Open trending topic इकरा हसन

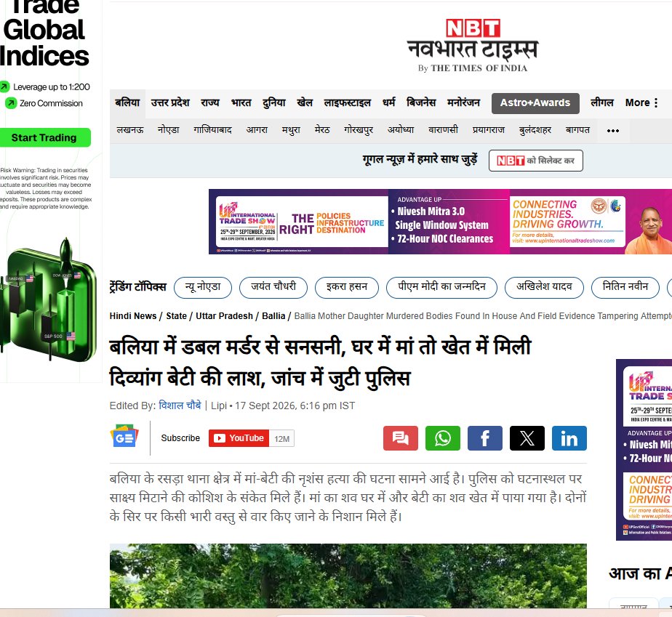[347, 287]
